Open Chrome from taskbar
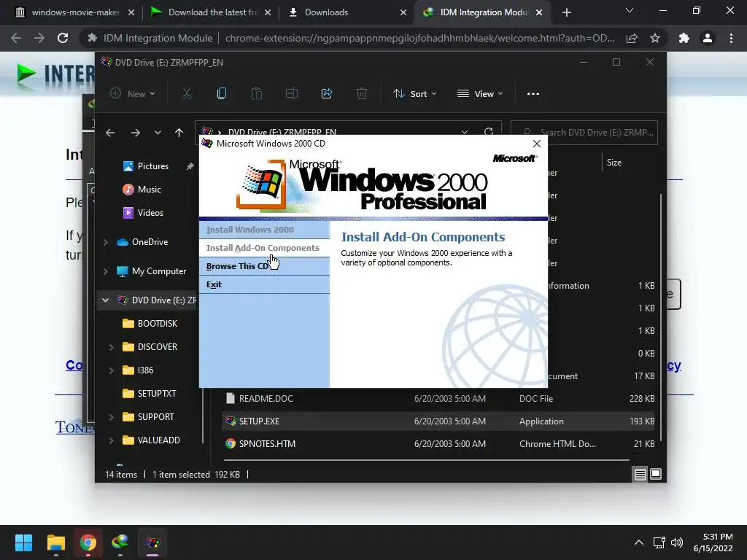Image resolution: width=747 pixels, height=560 pixels. click(x=88, y=542)
